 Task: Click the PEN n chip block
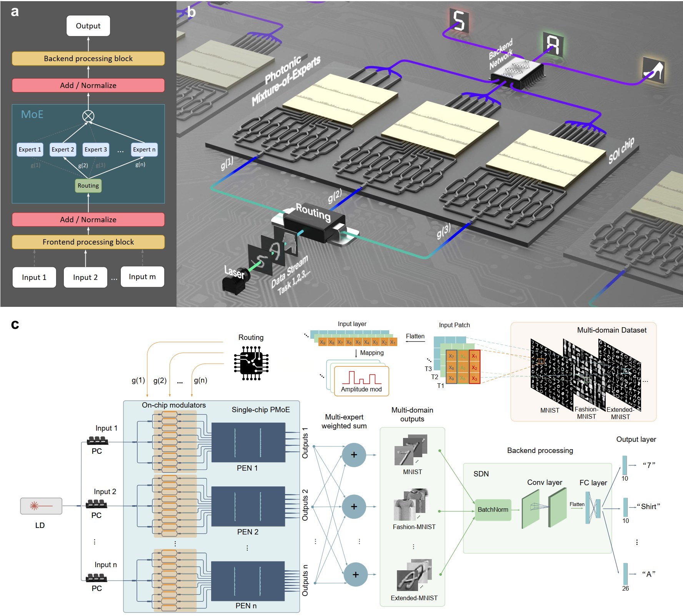pyautogui.click(x=248, y=581)
